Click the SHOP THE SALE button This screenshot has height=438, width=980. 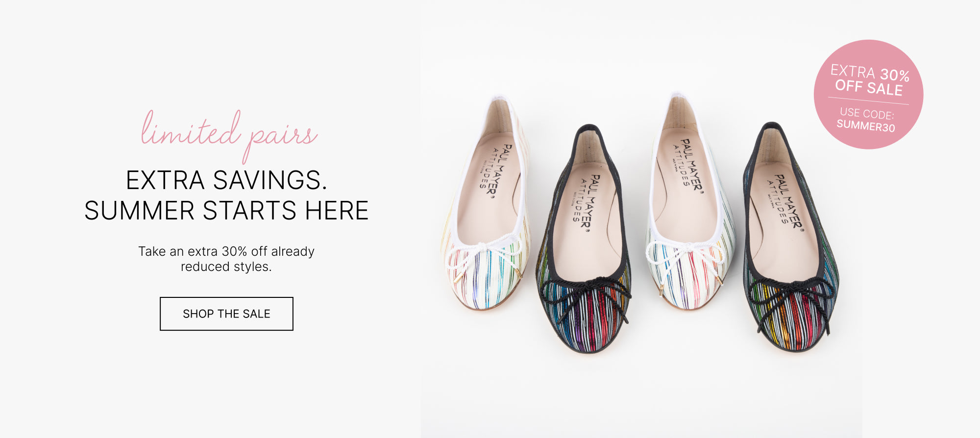226,314
